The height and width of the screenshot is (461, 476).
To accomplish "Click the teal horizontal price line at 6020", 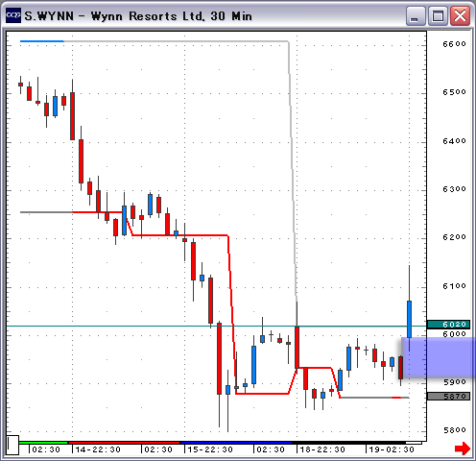I will pyautogui.click(x=216, y=326).
